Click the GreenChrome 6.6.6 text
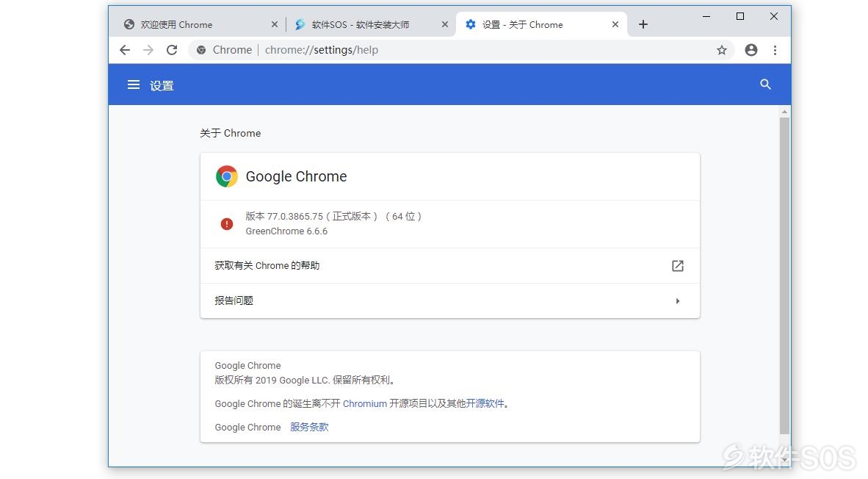Image resolution: width=868 pixels, height=479 pixels. click(x=286, y=231)
